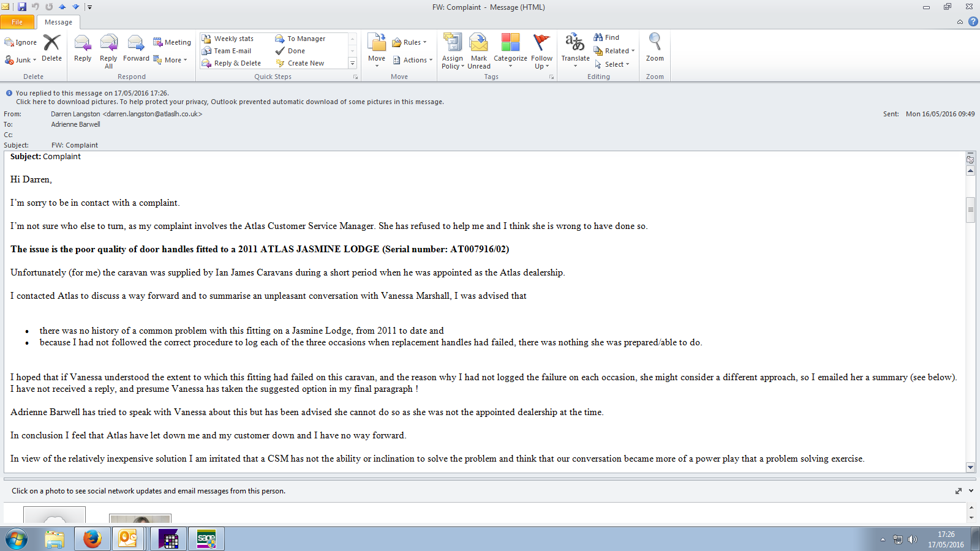Open the volume control in the tray
The image size is (980, 551).
(x=912, y=539)
